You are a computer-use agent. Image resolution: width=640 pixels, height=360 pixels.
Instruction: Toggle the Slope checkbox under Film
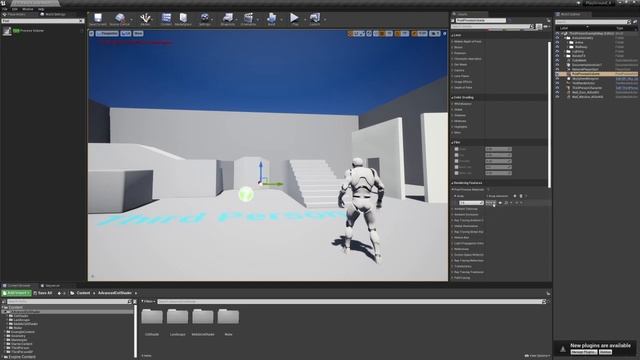tap(456, 149)
